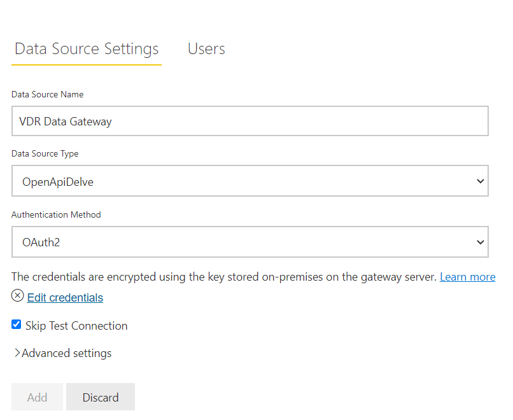Click the credentials encryption notice text

pyautogui.click(x=224, y=277)
